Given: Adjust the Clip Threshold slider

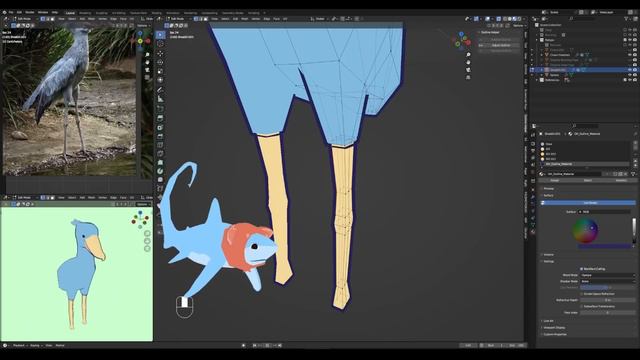Looking at the screenshot, I should pos(608,287).
